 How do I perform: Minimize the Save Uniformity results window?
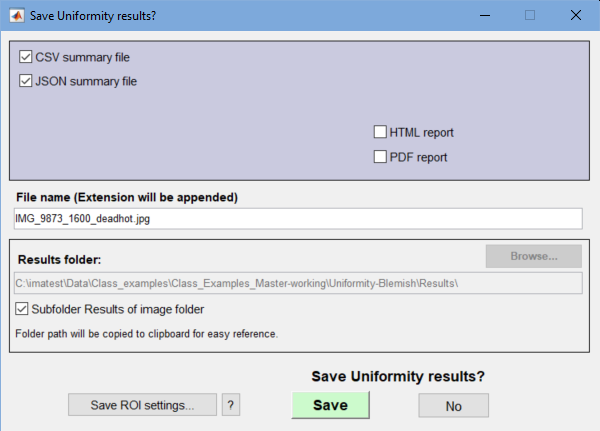click(x=485, y=16)
